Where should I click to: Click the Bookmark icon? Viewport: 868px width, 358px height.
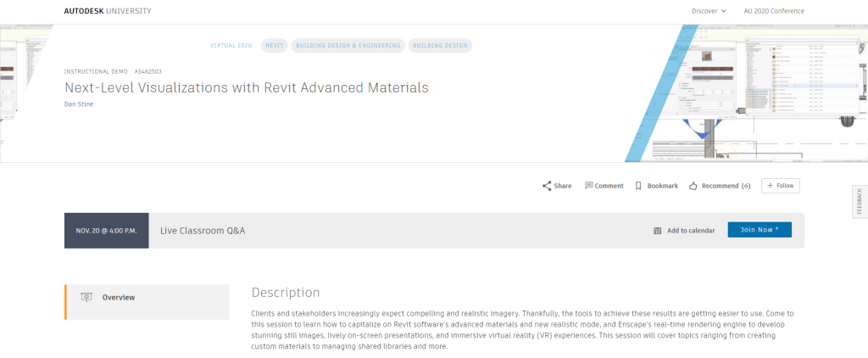pos(638,186)
